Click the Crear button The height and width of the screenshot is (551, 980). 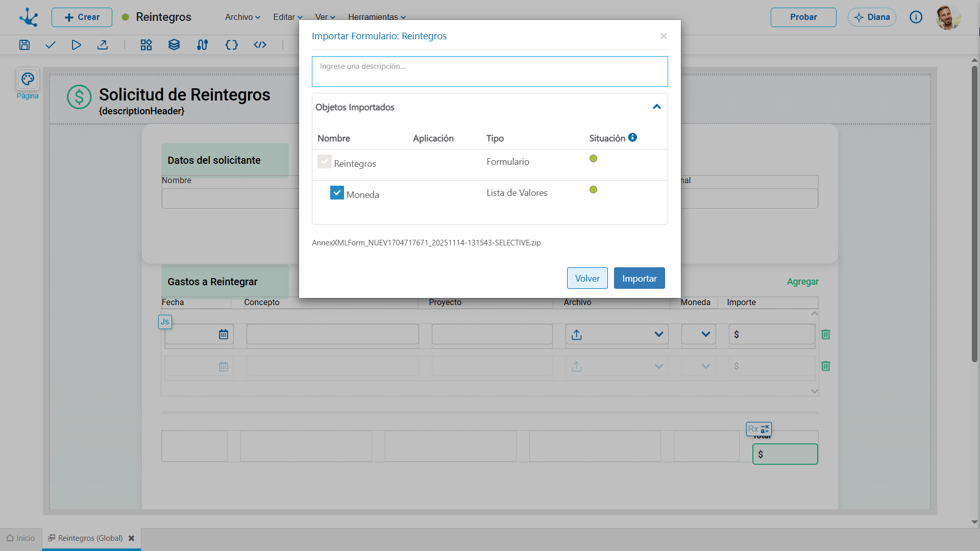[82, 17]
